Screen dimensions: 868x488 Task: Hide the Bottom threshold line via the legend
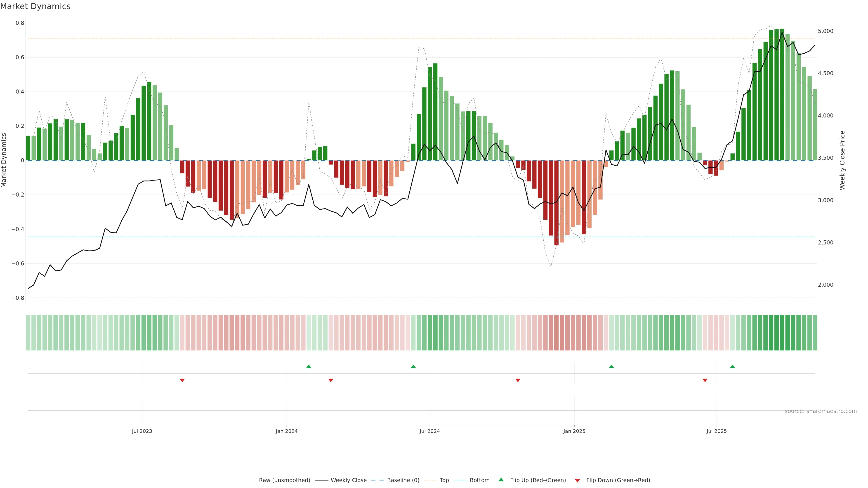pyautogui.click(x=479, y=480)
